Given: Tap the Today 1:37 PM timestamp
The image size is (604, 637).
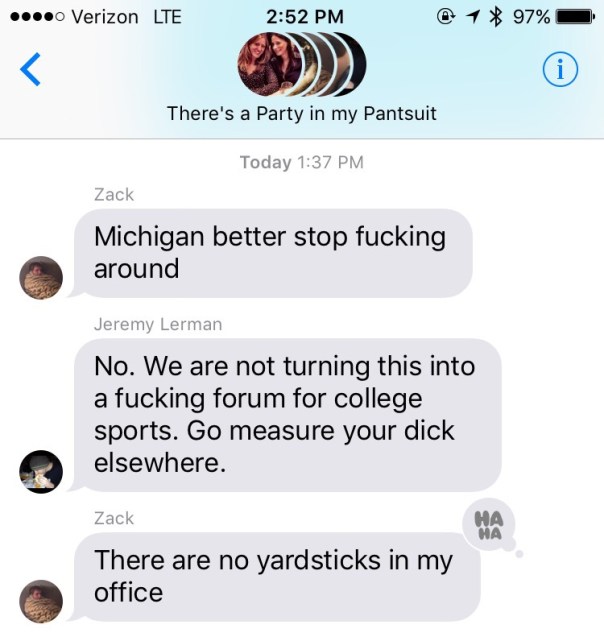Looking at the screenshot, I should click(x=302, y=162).
